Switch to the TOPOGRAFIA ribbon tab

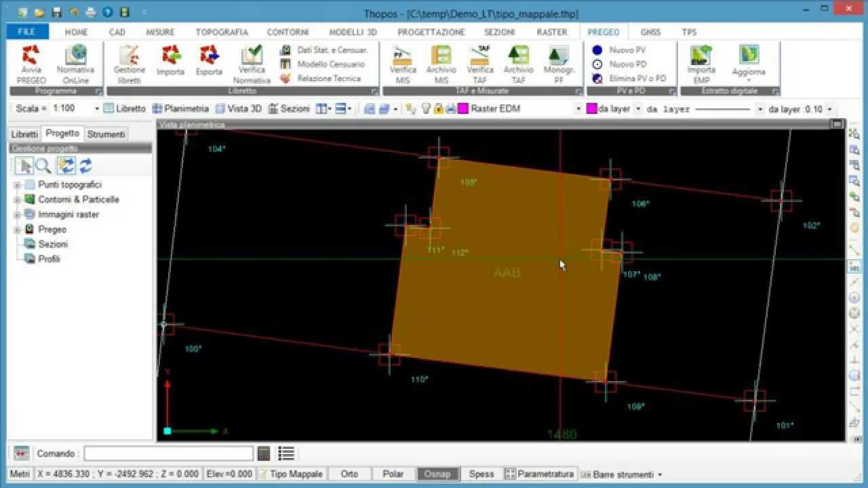(x=222, y=32)
